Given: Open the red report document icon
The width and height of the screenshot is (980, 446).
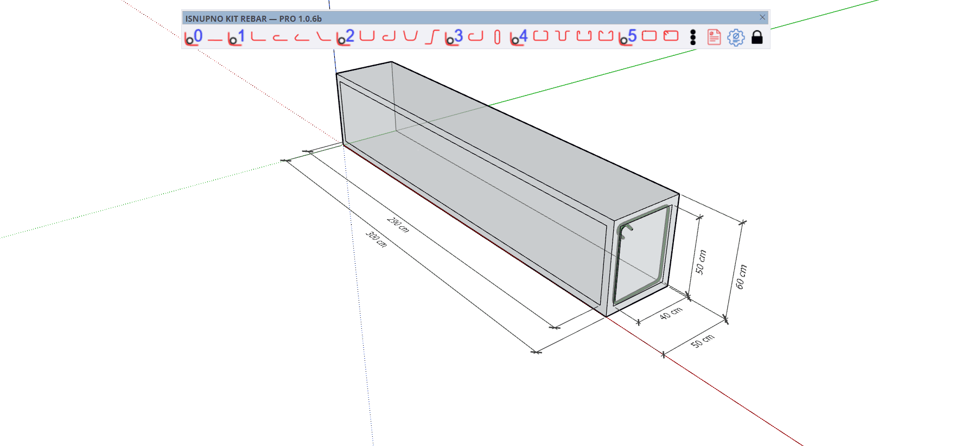Looking at the screenshot, I should pyautogui.click(x=714, y=37).
